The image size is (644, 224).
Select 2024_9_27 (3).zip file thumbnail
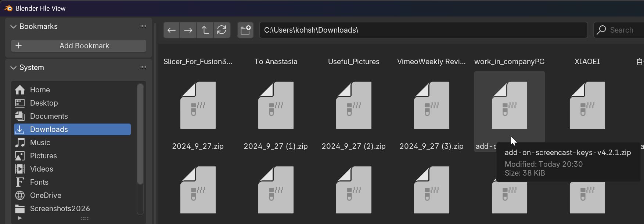click(x=432, y=105)
